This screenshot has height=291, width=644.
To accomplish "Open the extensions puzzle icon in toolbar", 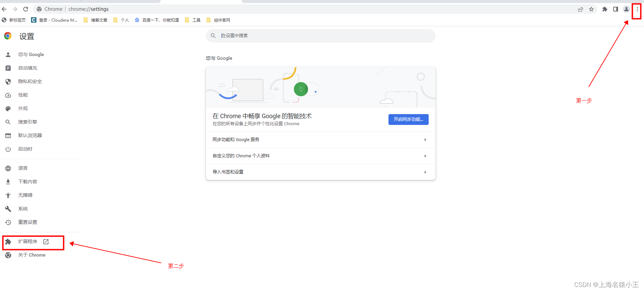I will point(605,9).
